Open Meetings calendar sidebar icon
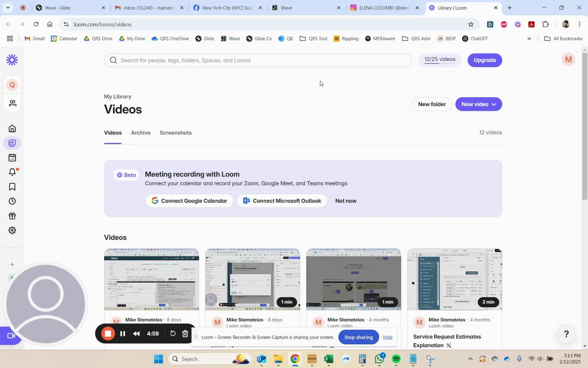 click(x=12, y=158)
